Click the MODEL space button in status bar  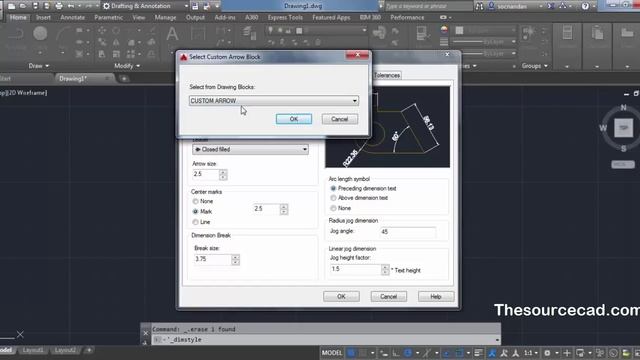(x=331, y=353)
